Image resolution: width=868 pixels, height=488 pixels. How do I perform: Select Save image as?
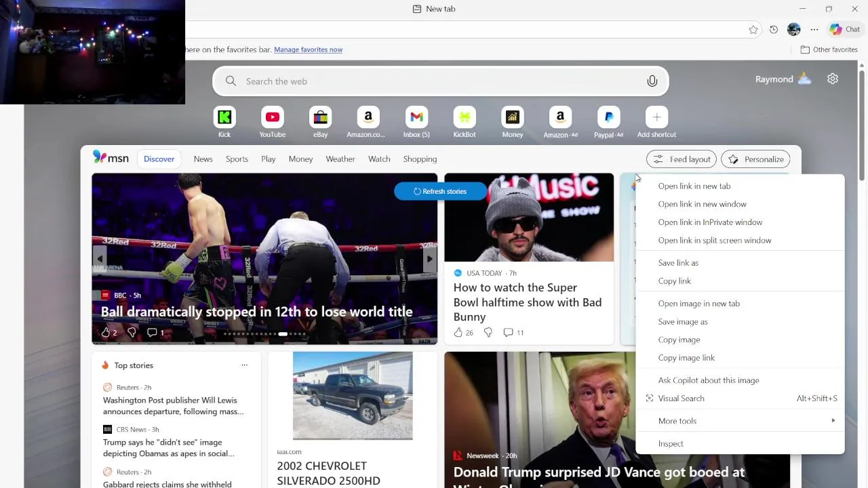(740, 321)
